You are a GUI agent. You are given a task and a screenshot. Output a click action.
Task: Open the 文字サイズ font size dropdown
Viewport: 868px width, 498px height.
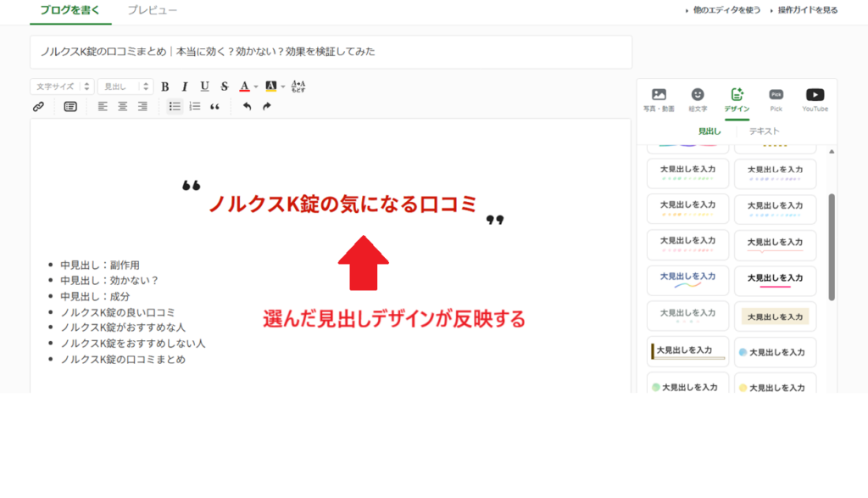pyautogui.click(x=62, y=87)
